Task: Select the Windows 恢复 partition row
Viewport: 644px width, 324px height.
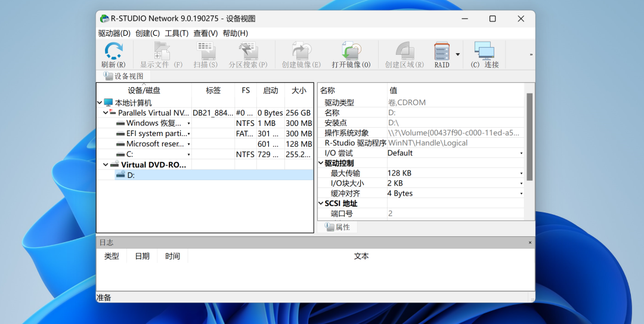Action: click(x=205, y=123)
